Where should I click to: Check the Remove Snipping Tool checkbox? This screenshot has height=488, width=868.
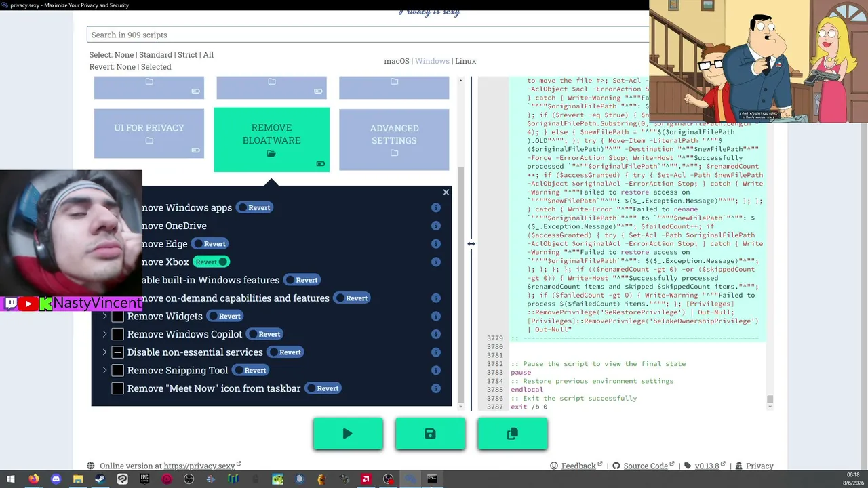(118, 371)
